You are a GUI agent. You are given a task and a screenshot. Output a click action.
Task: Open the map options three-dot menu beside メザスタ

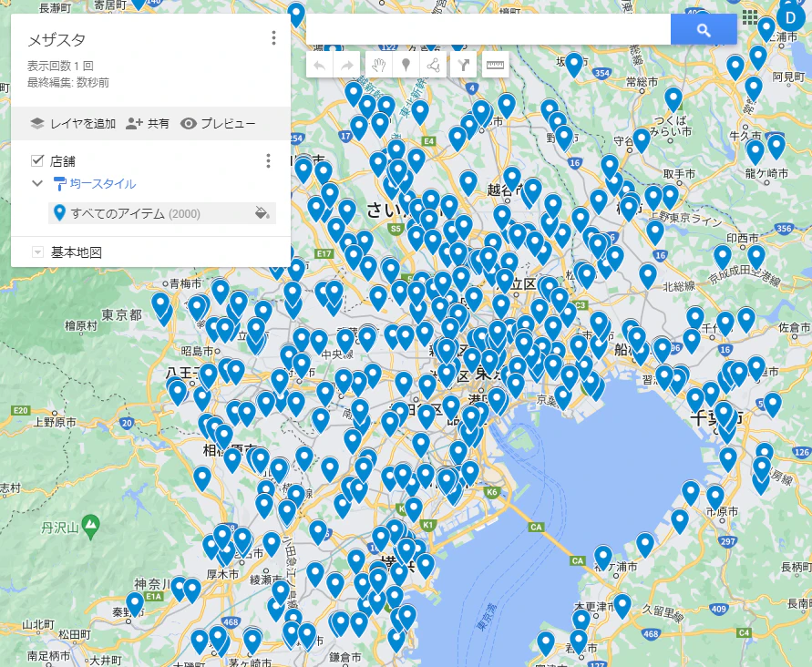point(273,37)
